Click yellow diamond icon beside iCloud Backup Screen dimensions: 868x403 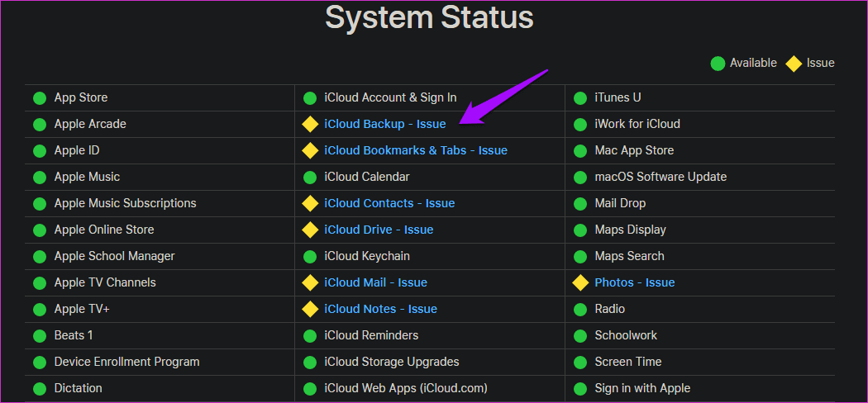pyautogui.click(x=310, y=125)
